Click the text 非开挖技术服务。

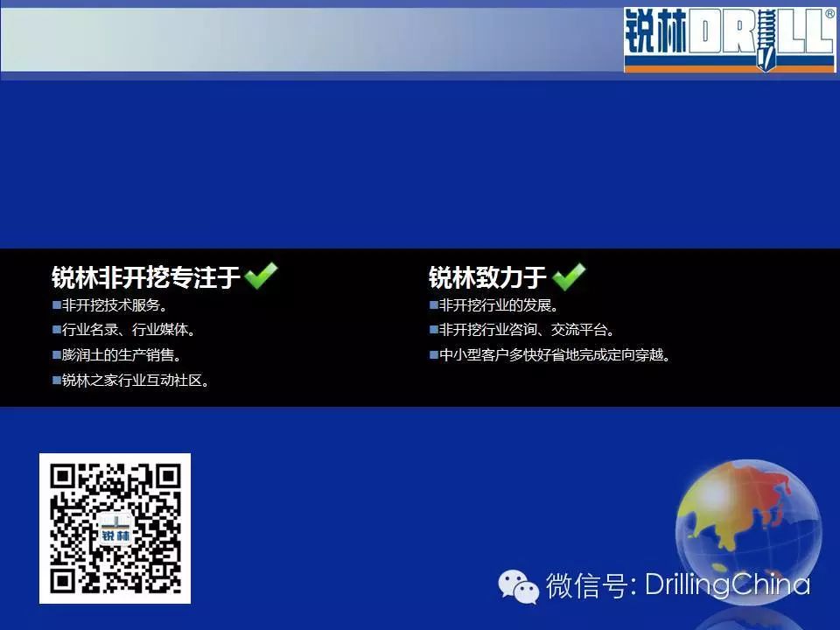point(115,305)
